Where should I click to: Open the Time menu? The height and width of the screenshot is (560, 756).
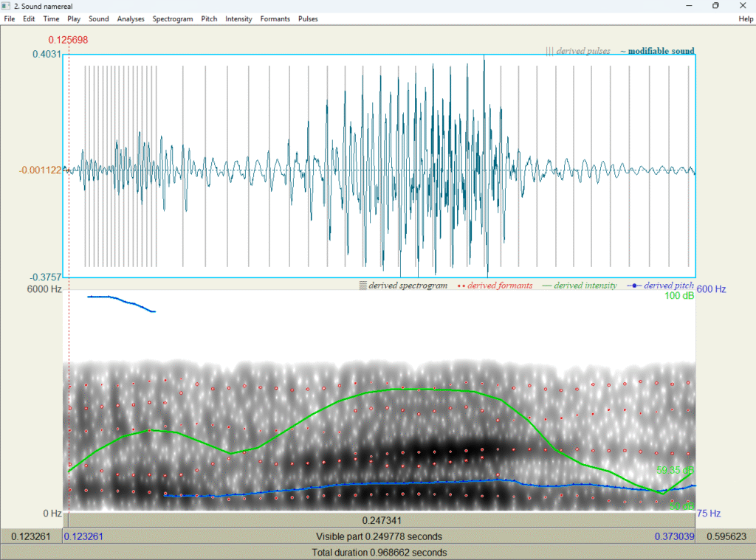pyautogui.click(x=51, y=18)
